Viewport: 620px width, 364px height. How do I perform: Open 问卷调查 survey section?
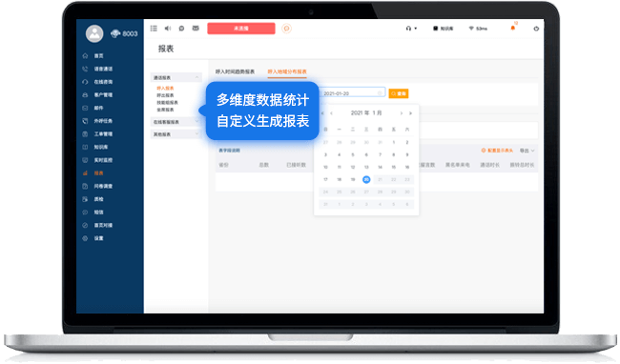tap(103, 187)
